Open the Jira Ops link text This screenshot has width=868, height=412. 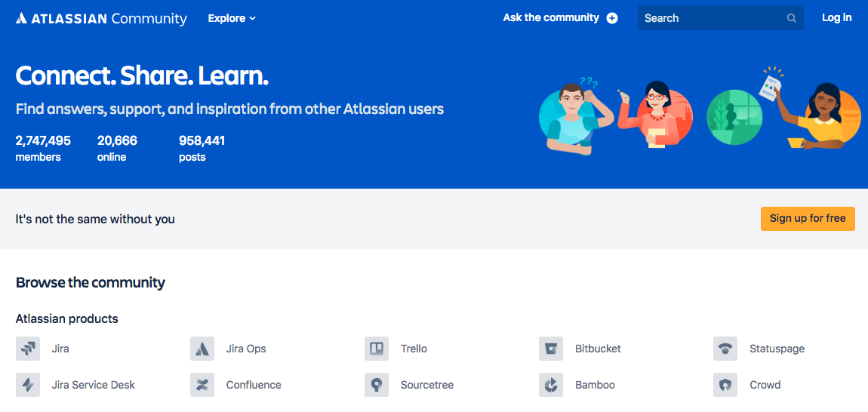(246, 349)
